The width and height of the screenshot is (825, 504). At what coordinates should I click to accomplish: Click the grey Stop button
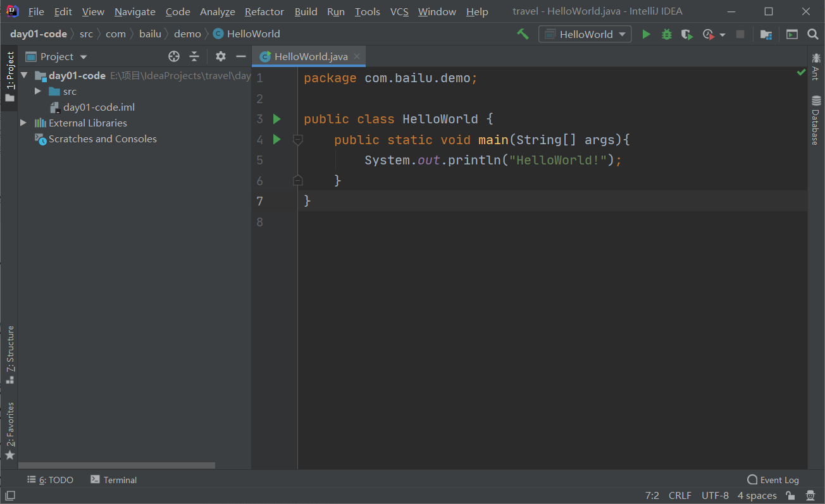[x=740, y=34]
